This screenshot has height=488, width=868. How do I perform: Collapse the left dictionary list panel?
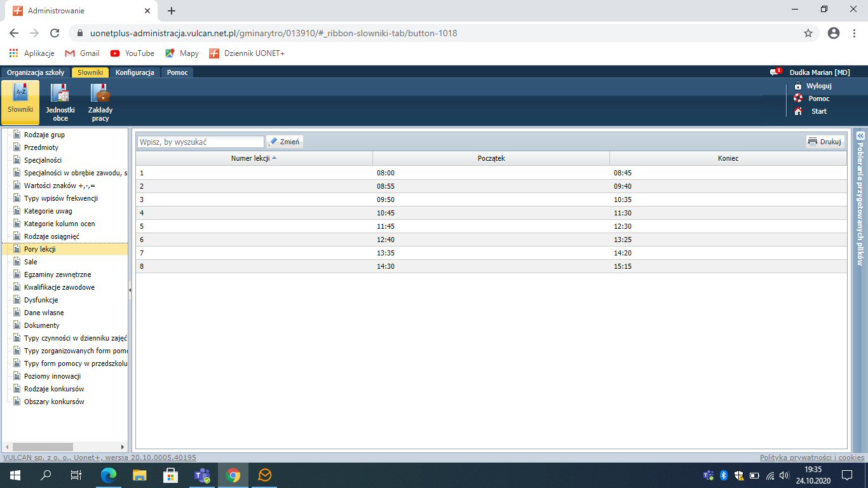pyautogui.click(x=130, y=290)
